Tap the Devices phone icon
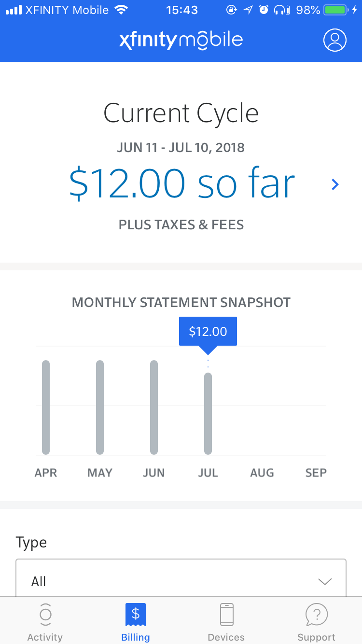The width and height of the screenshot is (362, 644). click(x=226, y=615)
